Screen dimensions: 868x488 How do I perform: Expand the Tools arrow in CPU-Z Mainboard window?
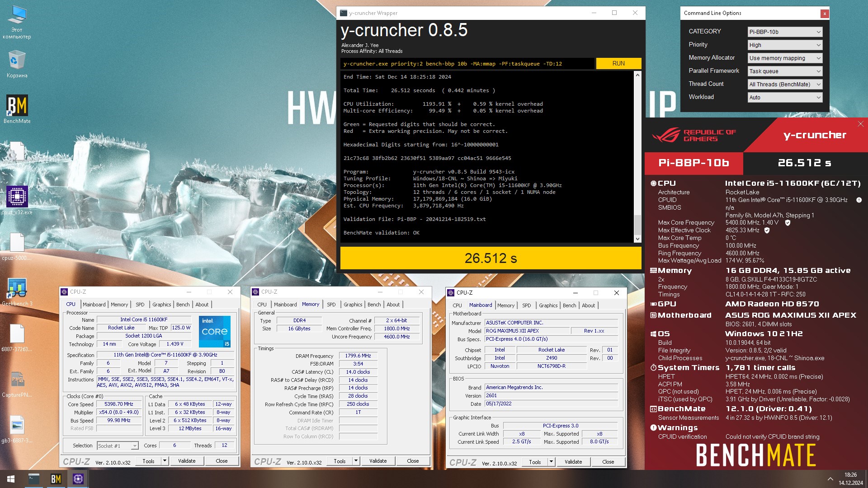coord(551,462)
